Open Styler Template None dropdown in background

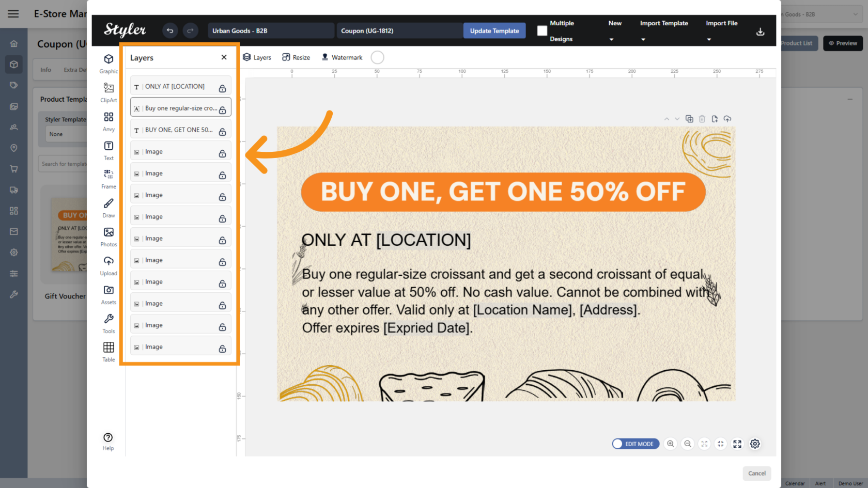click(66, 134)
